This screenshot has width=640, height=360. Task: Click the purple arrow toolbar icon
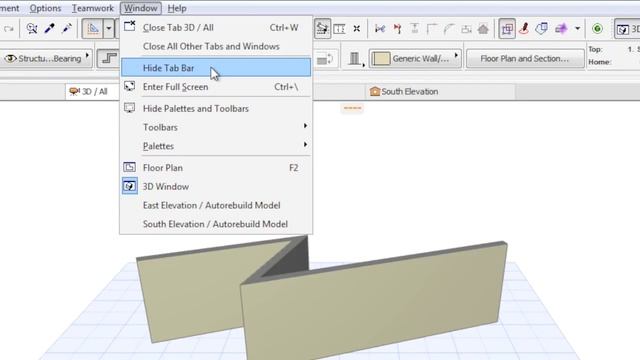pyautogui.click(x=561, y=29)
